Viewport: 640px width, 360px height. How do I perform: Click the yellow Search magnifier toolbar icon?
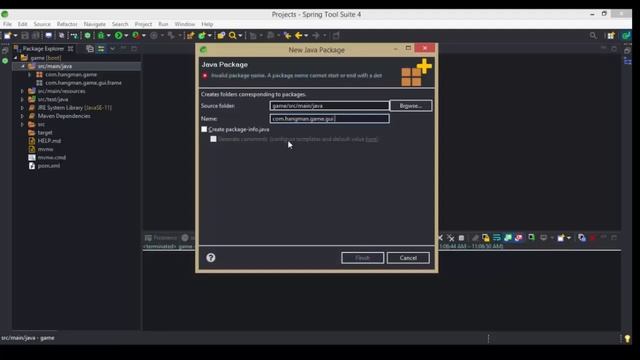(232, 36)
